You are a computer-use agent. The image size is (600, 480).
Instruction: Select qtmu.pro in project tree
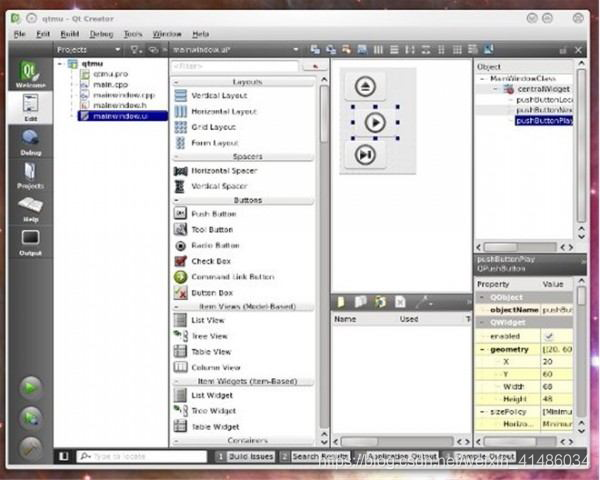tap(111, 74)
